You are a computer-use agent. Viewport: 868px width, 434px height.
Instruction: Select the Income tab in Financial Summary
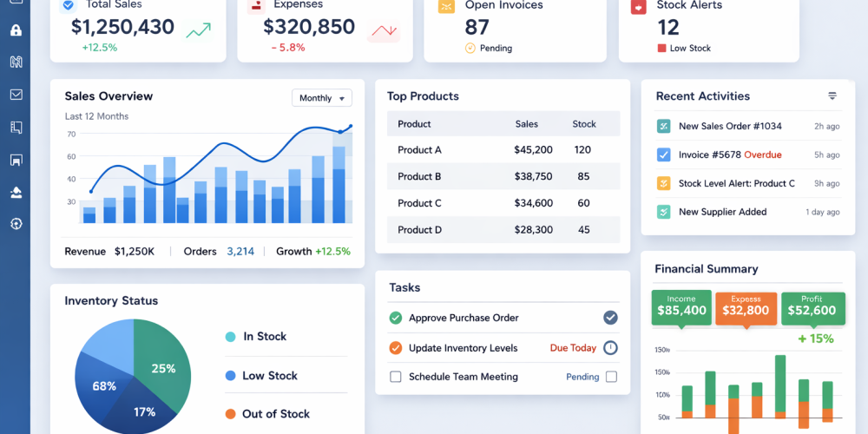coord(681,306)
